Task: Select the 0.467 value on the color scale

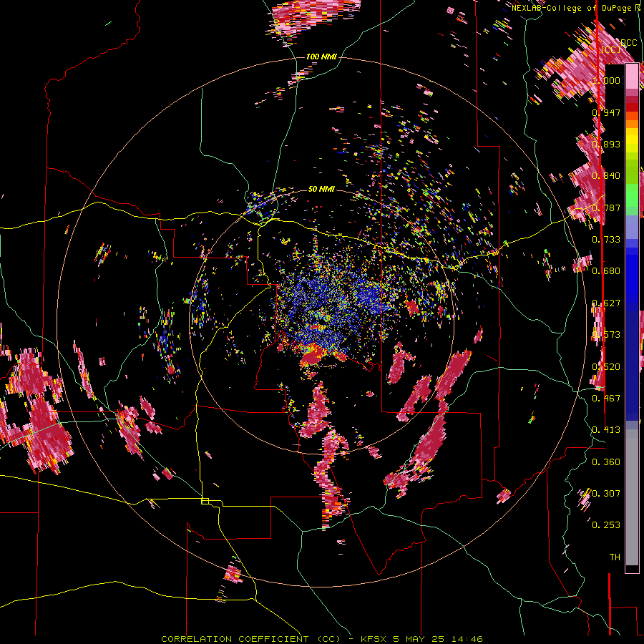Action: 606,399
